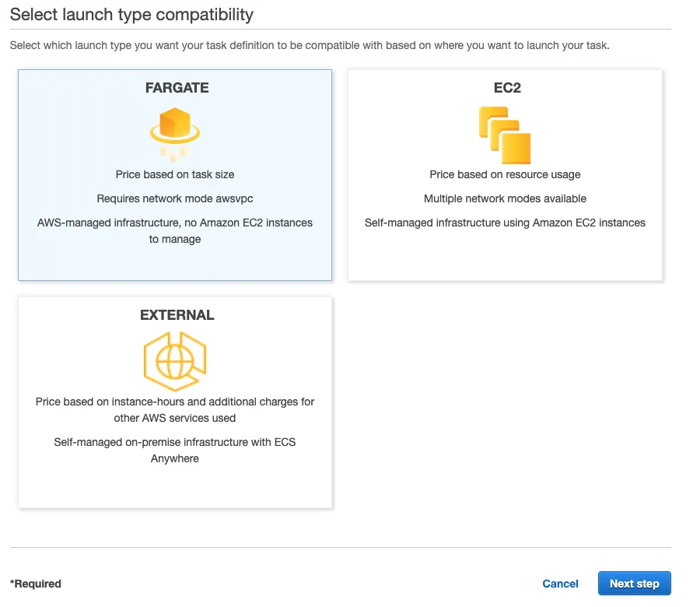Image resolution: width=700 pixels, height=607 pixels.
Task: Click "Multiple network modes available" text
Action: click(505, 198)
